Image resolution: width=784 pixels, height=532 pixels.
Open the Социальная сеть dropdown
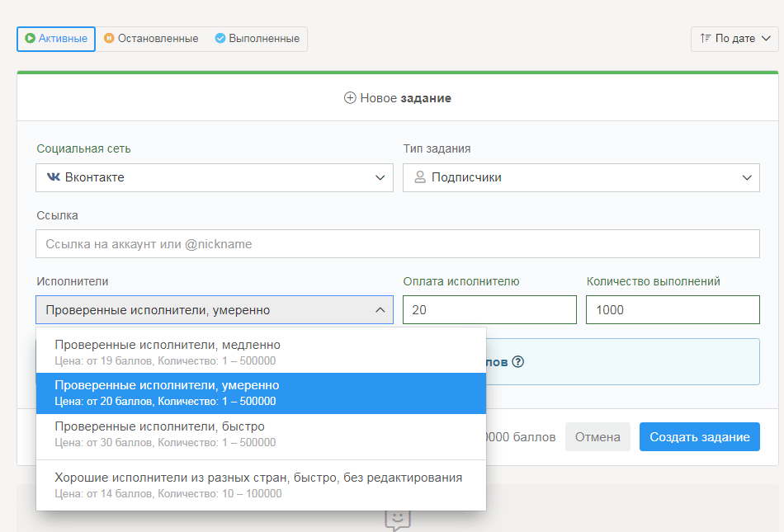[215, 177]
